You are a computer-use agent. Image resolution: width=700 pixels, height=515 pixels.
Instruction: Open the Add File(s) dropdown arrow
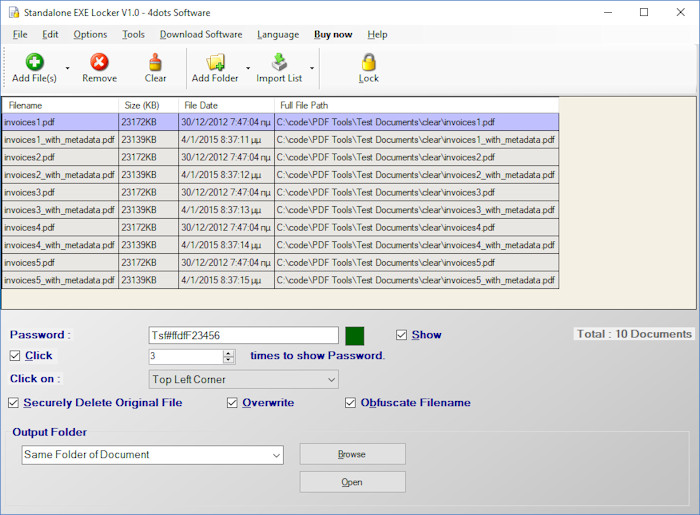[x=68, y=69]
